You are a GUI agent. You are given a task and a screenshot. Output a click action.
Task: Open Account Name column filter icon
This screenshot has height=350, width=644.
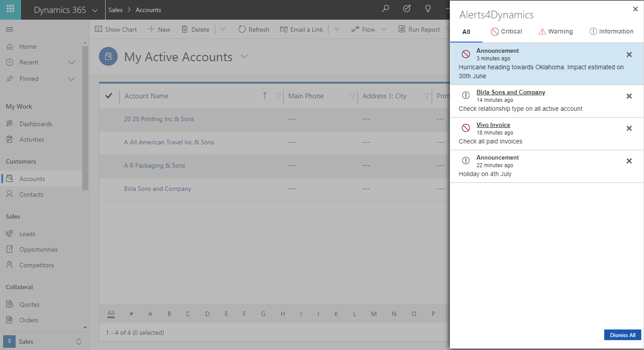pos(278,96)
